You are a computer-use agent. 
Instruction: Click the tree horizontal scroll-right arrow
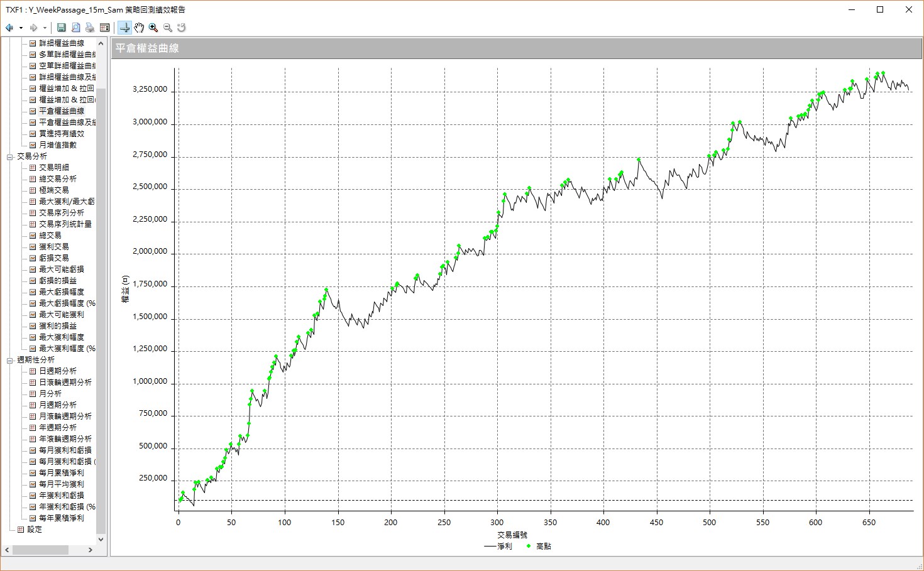click(x=90, y=550)
